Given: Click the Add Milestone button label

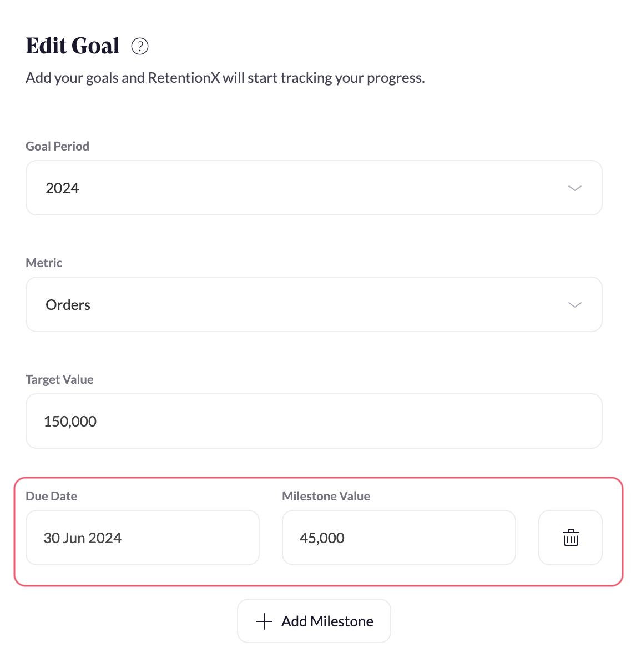Looking at the screenshot, I should [x=327, y=621].
